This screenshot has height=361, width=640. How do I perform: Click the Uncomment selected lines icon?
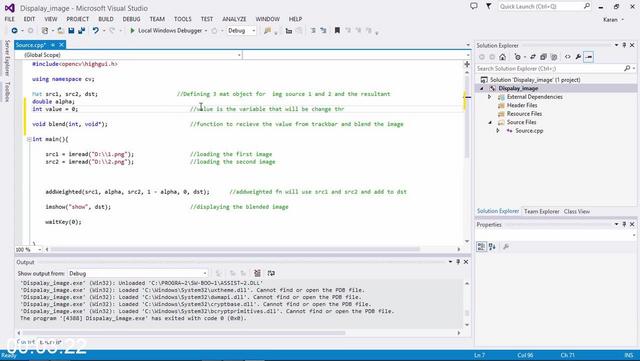pos(323,31)
